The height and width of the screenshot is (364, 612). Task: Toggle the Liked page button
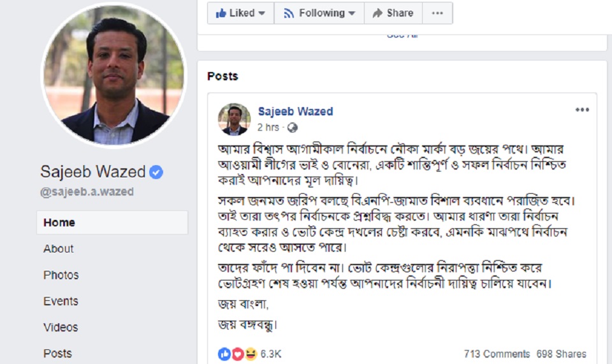pyautogui.click(x=240, y=13)
